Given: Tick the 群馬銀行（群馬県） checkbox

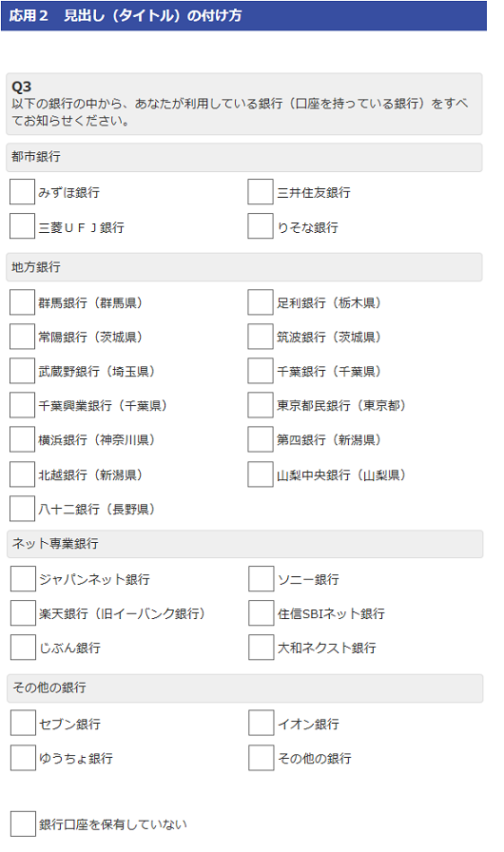Looking at the screenshot, I should tap(22, 302).
